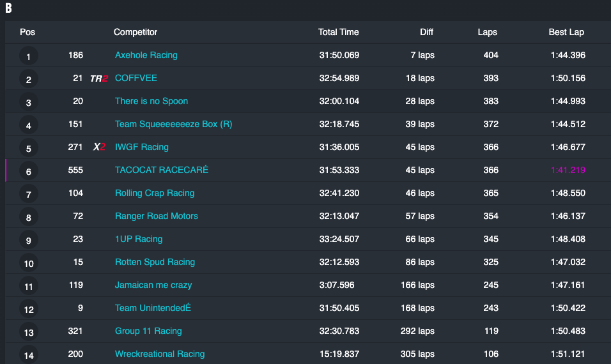This screenshot has width=611, height=364.
Task: Sort by the Best Lap column header
Action: (x=566, y=33)
